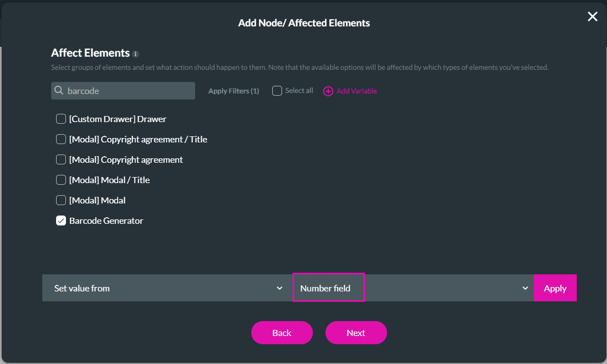The height and width of the screenshot is (364, 607).
Task: Check [Custom Drawer] Drawer
Action: point(61,119)
